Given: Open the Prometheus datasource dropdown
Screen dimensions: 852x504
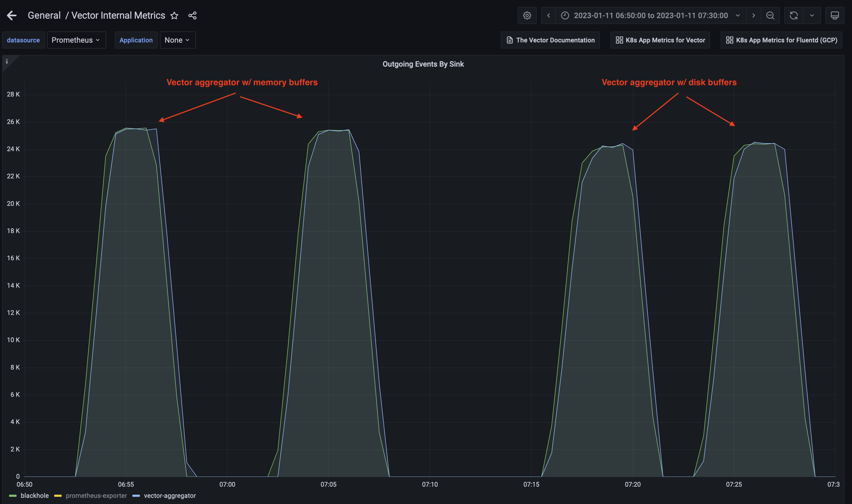Looking at the screenshot, I should (76, 40).
